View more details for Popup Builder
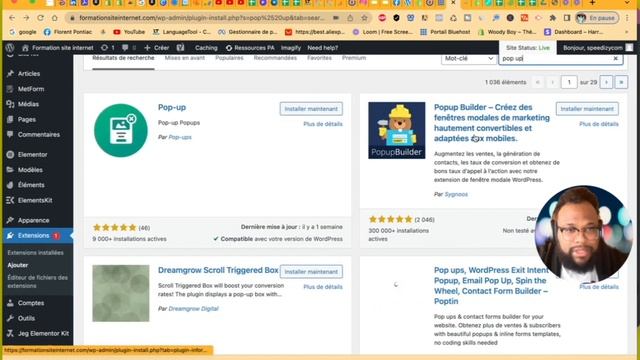This screenshot has width=640, height=360. coord(599,124)
